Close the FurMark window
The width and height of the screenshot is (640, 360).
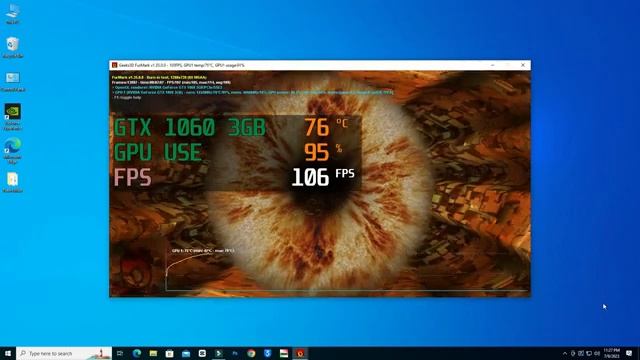[523, 65]
